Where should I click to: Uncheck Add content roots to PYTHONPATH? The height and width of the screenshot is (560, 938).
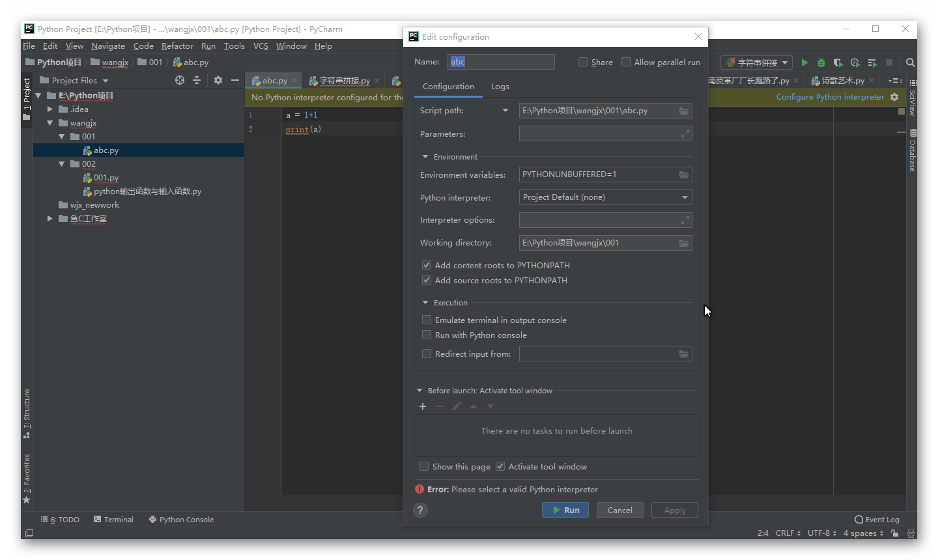coord(427,265)
